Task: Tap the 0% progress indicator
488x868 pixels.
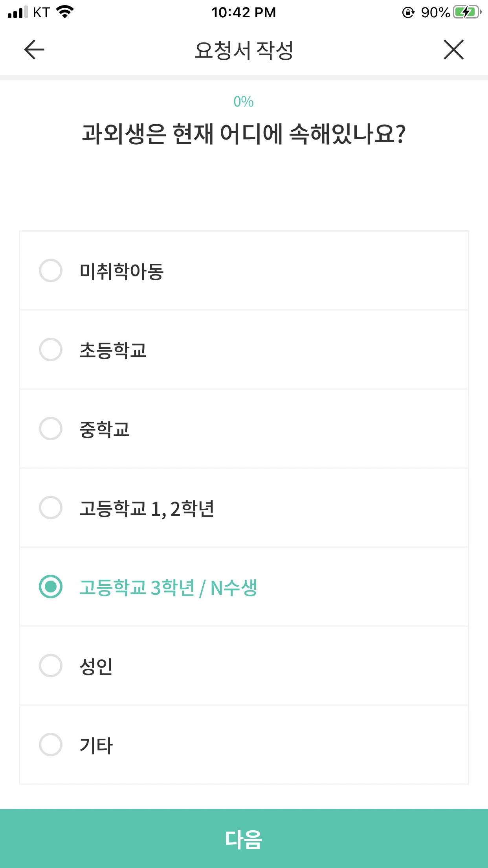Action: click(244, 102)
